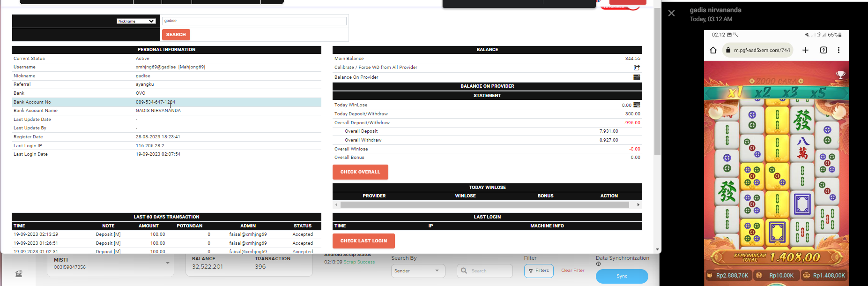Image resolution: width=868 pixels, height=286 pixels.
Task: Click the bank account number 089-534-647-1234
Action: tap(156, 102)
